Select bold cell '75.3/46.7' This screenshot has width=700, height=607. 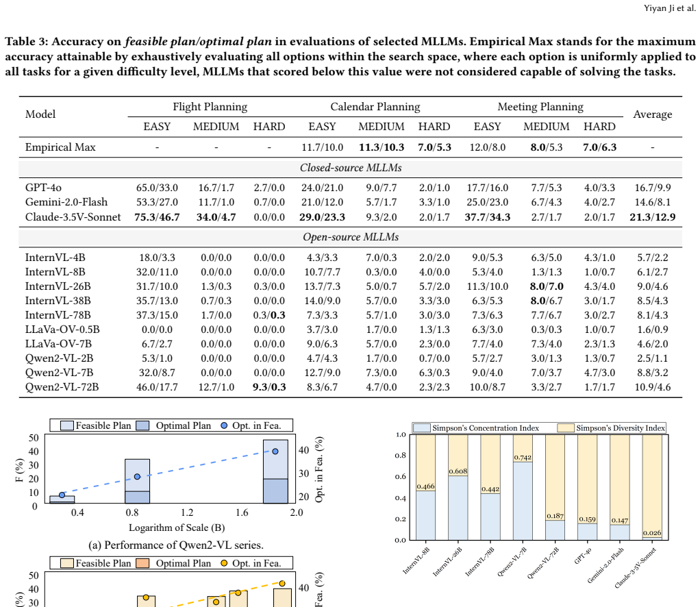157,217
